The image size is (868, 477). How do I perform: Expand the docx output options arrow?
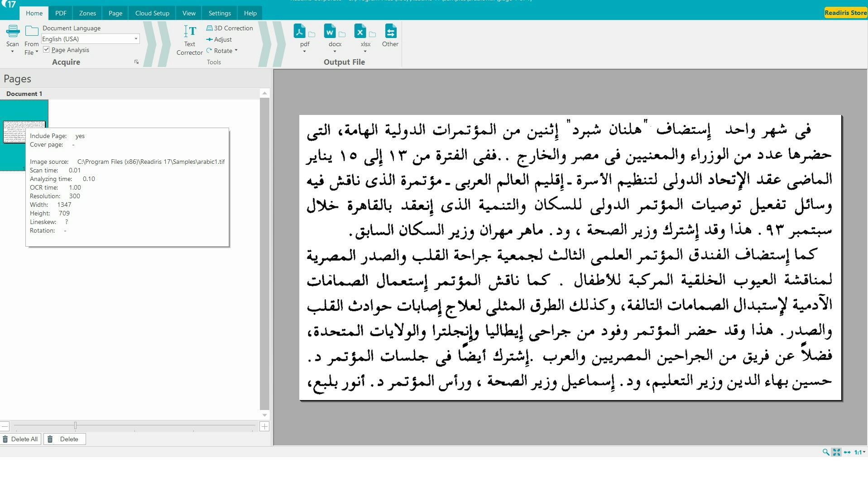click(x=335, y=51)
